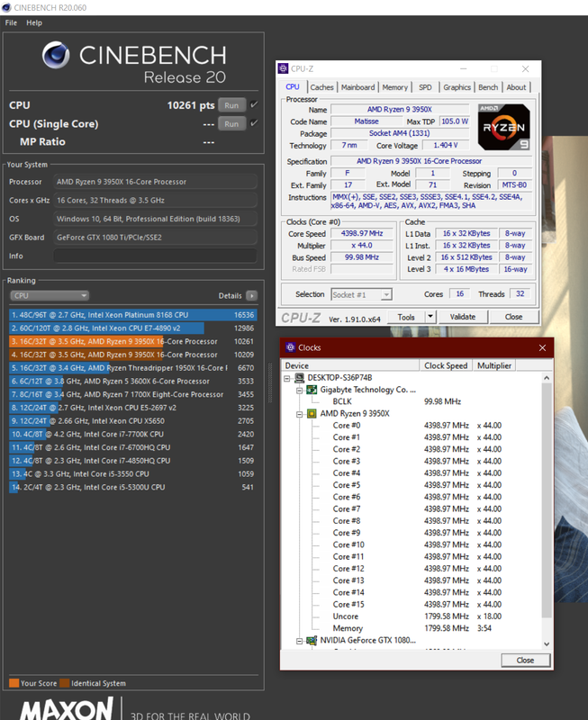
Task: Toggle the CPU test checkmark
Action: point(254,105)
